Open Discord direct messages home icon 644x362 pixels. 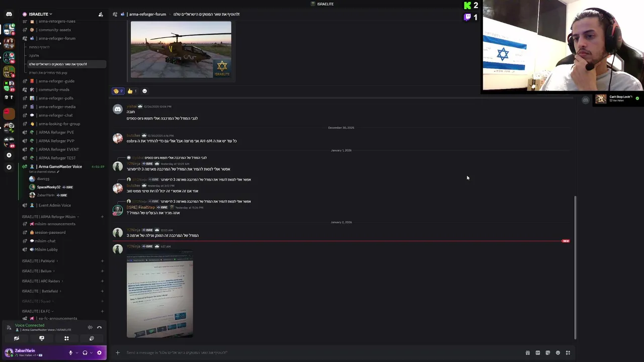9,14
